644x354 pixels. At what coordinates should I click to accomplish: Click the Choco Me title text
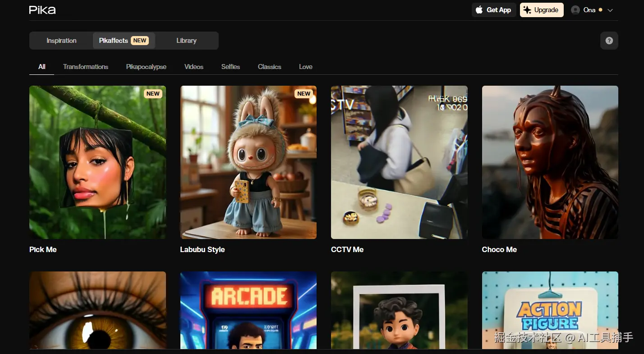499,249
